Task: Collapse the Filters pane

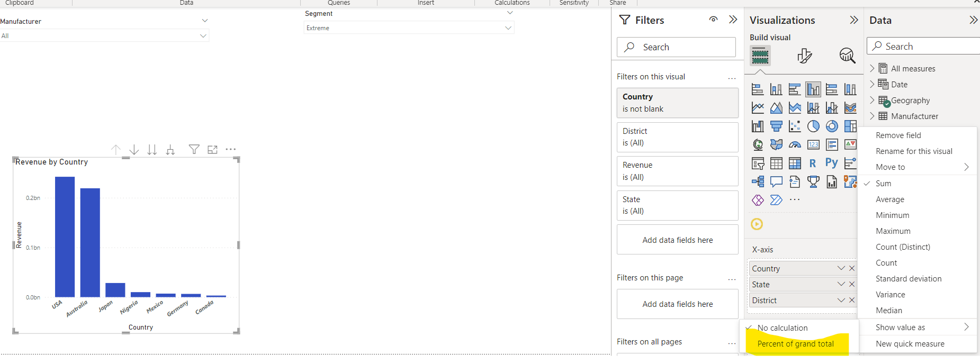Action: tap(733, 20)
